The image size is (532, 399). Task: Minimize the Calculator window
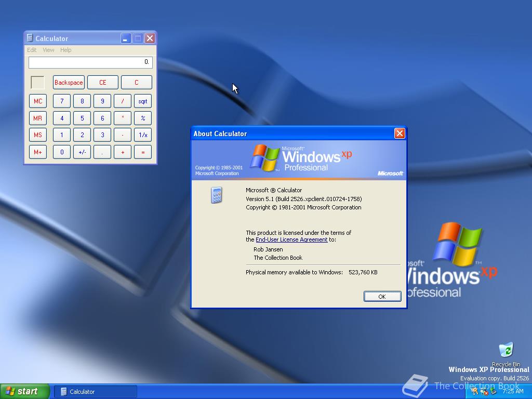click(x=126, y=38)
